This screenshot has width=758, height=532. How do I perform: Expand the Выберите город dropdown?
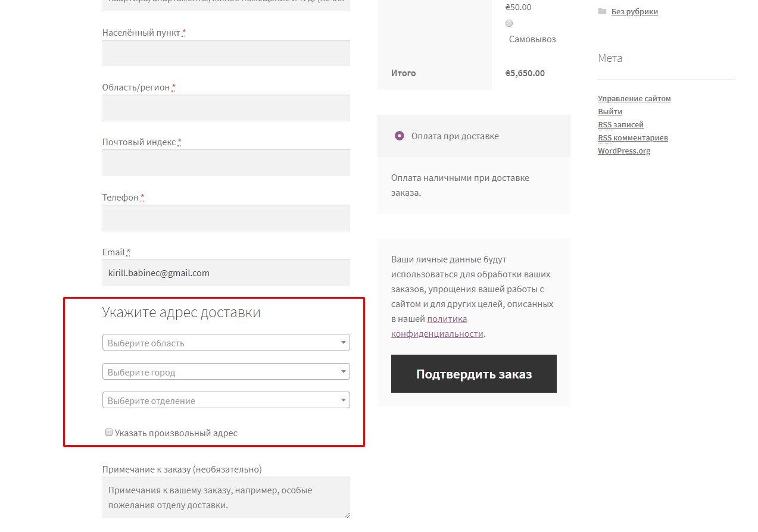point(226,372)
